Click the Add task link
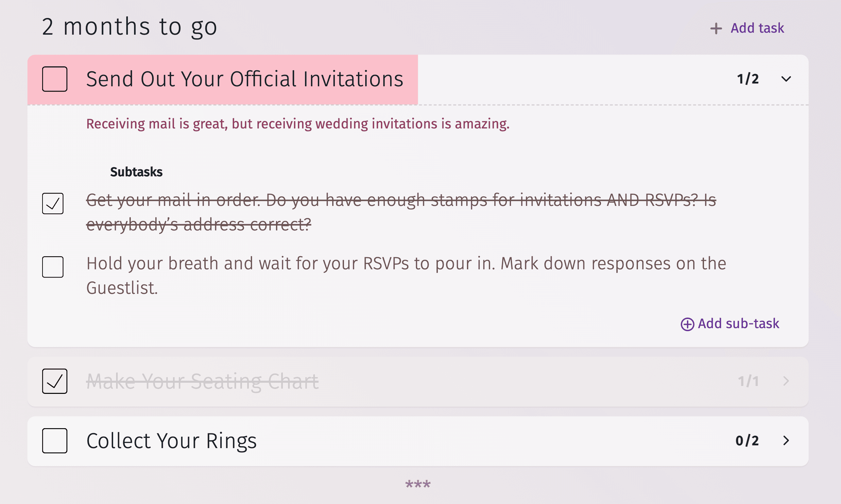The width and height of the screenshot is (841, 504). coord(757,28)
